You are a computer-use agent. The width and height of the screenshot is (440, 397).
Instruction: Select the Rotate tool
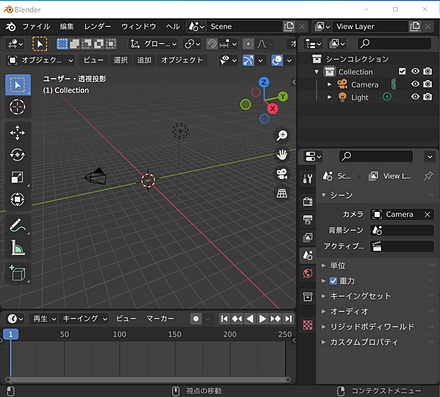[x=17, y=155]
